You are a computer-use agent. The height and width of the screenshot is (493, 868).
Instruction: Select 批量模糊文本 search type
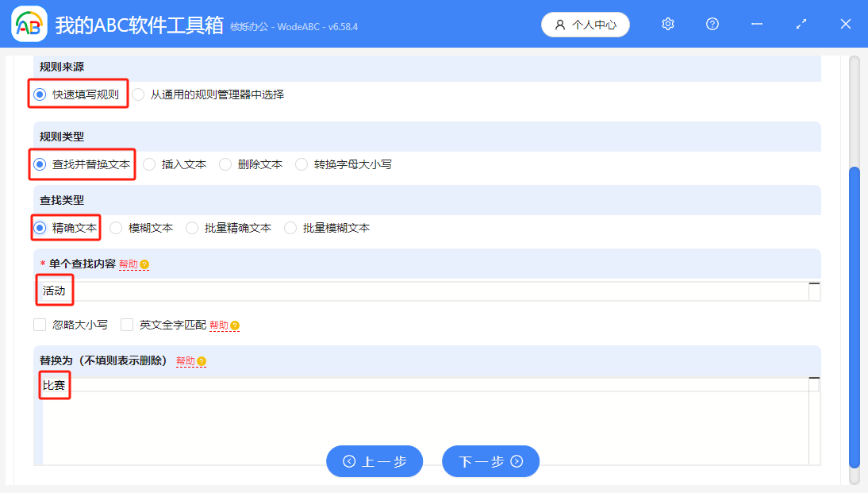tap(291, 228)
